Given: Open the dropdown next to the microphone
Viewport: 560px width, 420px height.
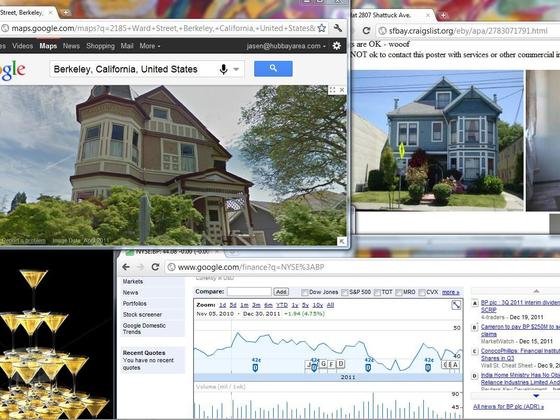Looking at the screenshot, I should click(236, 69).
